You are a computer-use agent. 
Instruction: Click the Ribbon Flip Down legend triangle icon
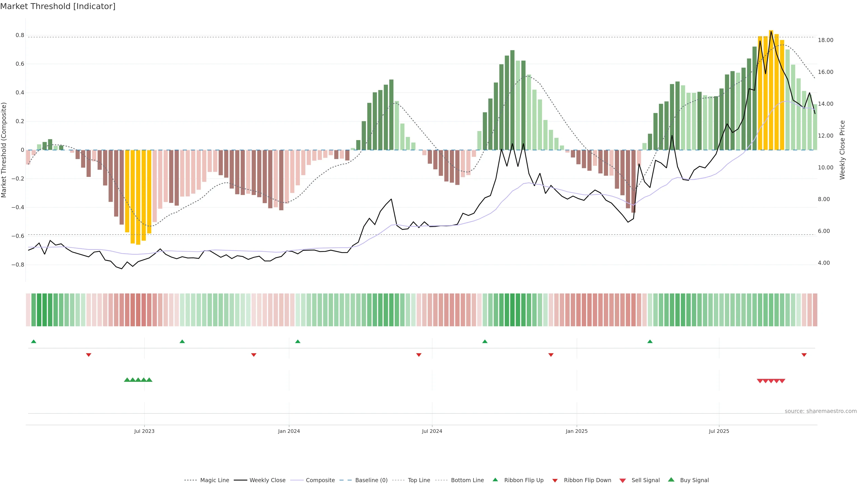coord(555,480)
